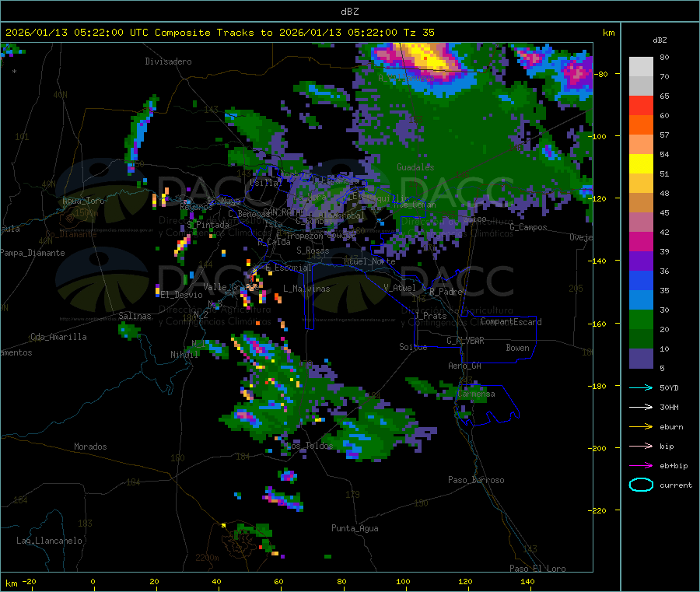Screen dimensions: 700x592
Task: Click the Los_Toldos map label
Action: pos(310,446)
